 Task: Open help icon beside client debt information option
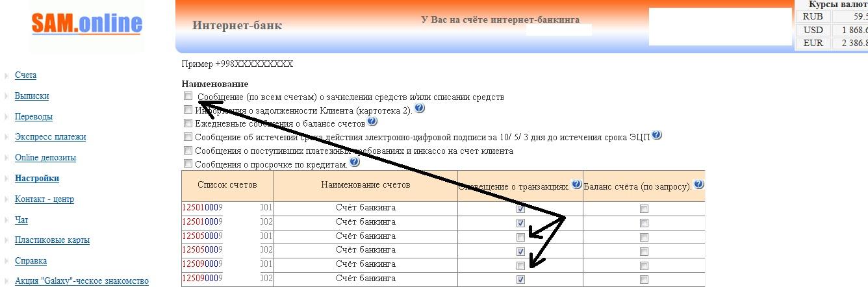click(x=419, y=108)
